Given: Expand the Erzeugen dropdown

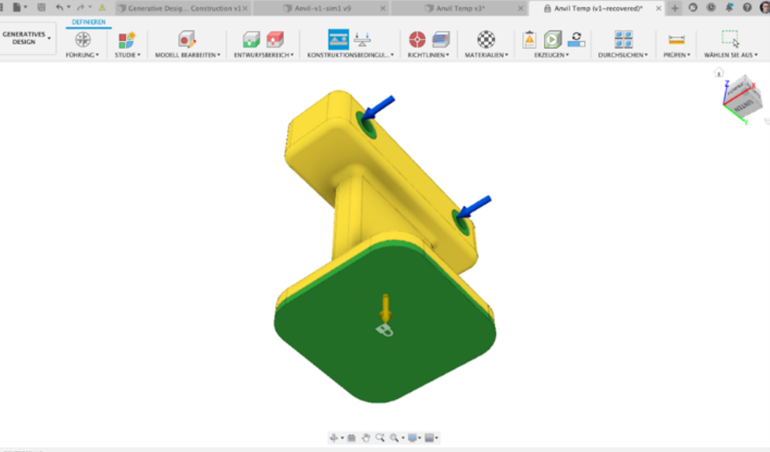Looking at the screenshot, I should coord(551,55).
